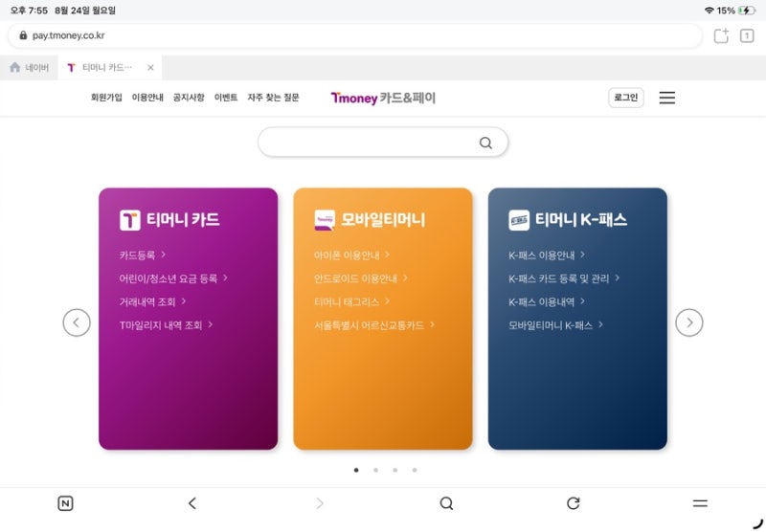Open 이용안내 in the top menu

147,98
